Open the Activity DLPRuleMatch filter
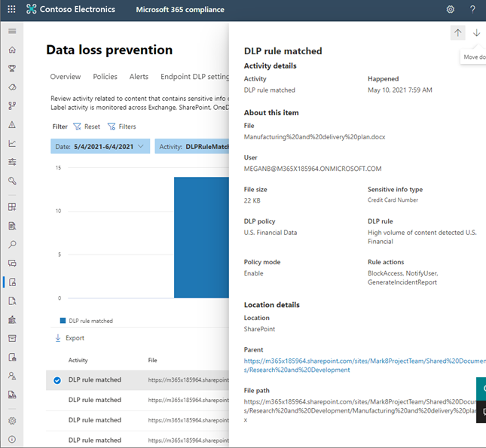Image resolution: width=486 pixels, height=448 pixels. pos(192,146)
